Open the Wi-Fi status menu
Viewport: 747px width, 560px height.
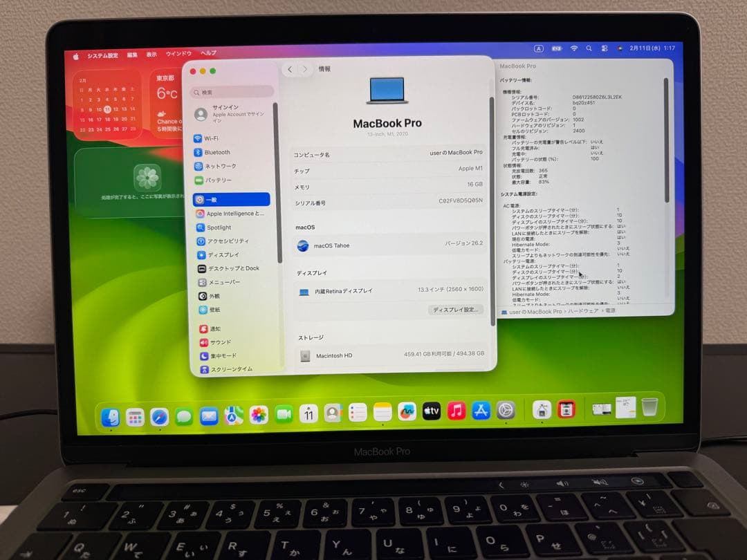tap(574, 48)
